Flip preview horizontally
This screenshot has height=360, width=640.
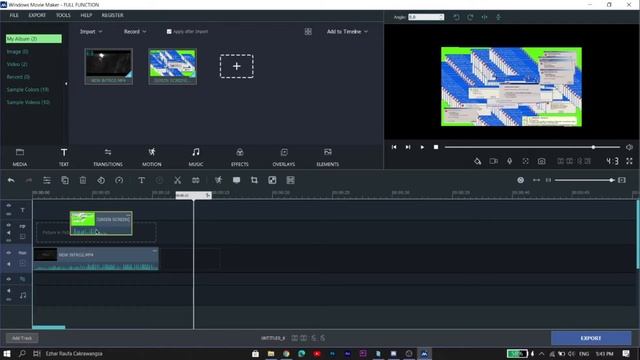484,17
